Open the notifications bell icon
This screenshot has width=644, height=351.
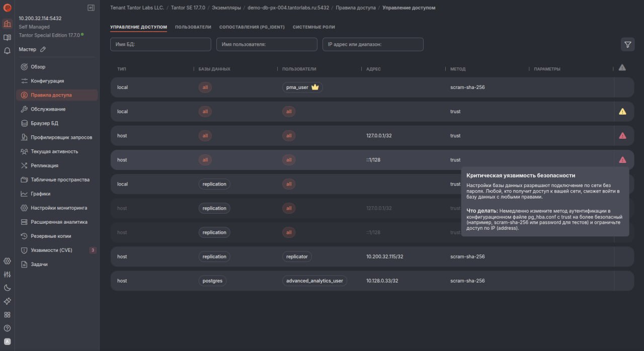7,51
